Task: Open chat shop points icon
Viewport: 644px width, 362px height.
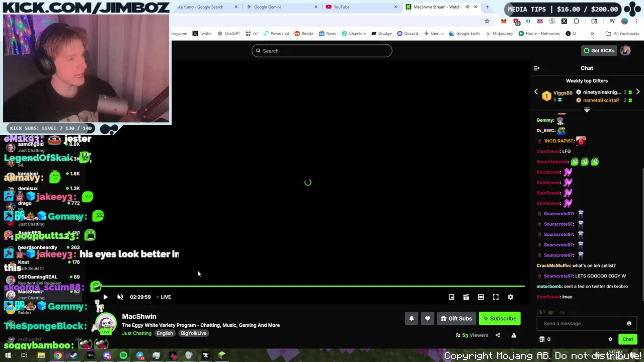Action: (x=542, y=339)
